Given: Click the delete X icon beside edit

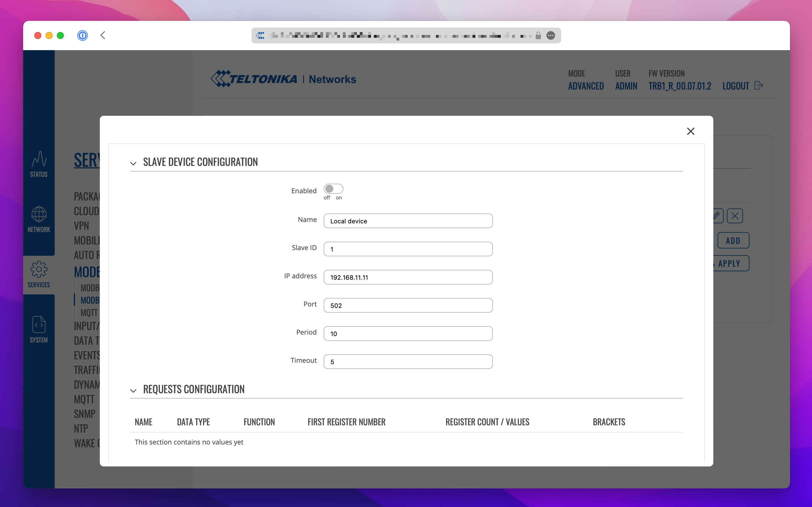Looking at the screenshot, I should (734, 215).
